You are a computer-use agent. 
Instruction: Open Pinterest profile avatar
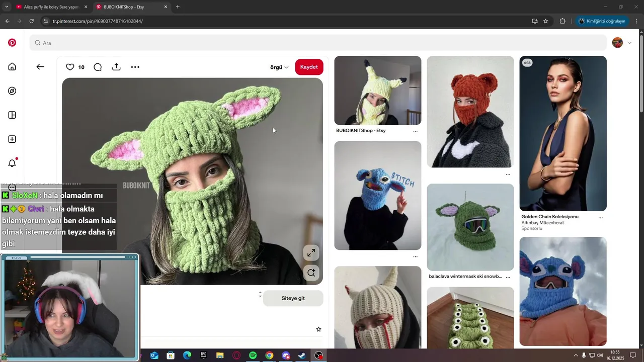point(617,43)
